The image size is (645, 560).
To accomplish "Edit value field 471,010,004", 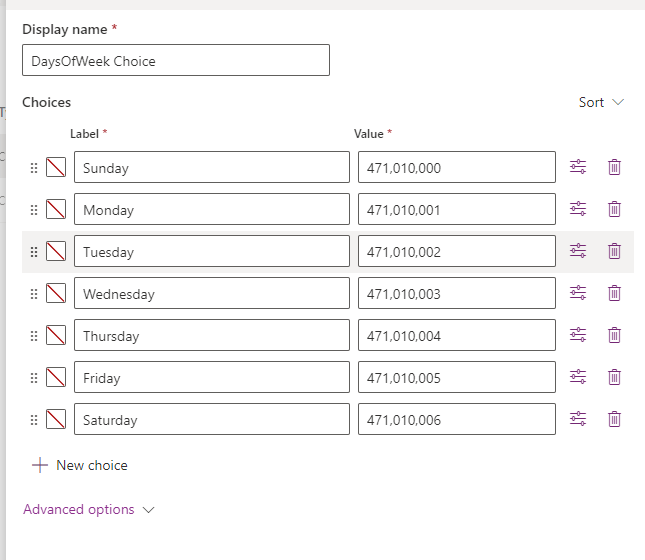I will tap(457, 335).
